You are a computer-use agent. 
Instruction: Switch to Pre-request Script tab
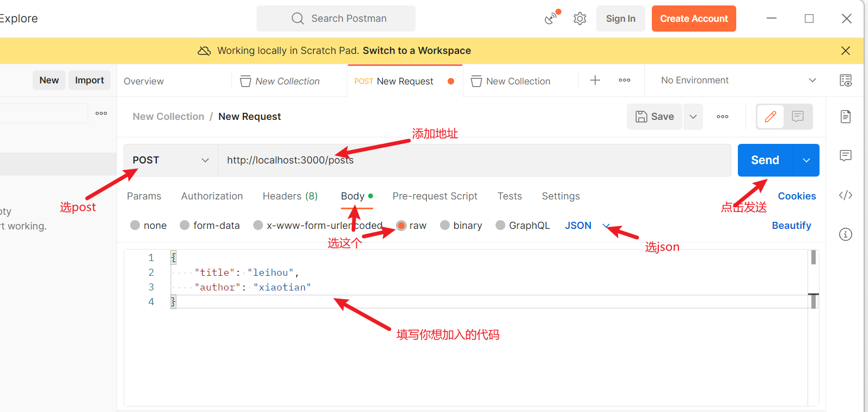(x=435, y=196)
